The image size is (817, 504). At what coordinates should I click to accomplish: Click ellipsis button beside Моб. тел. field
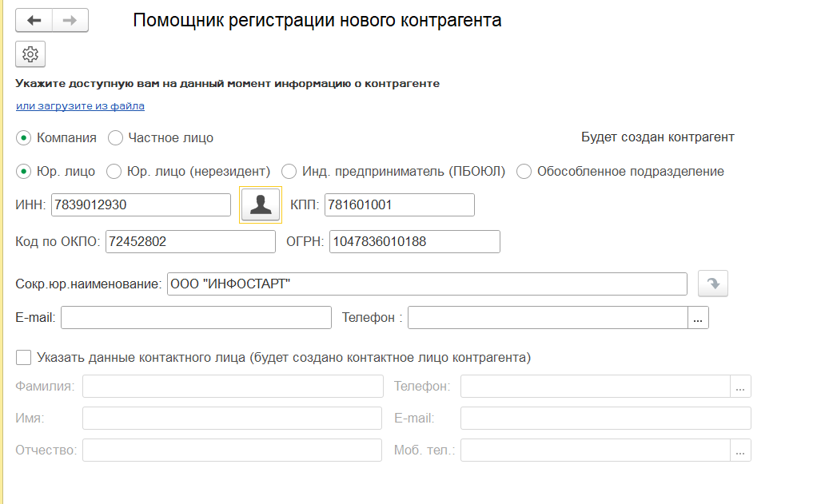pyautogui.click(x=740, y=450)
